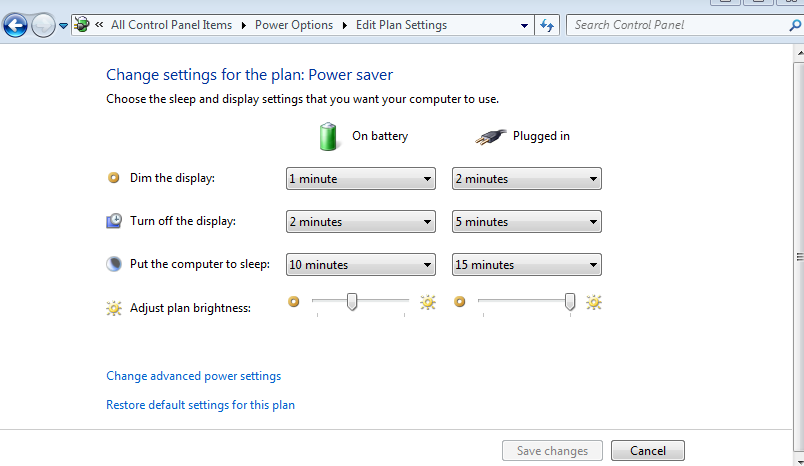Open the address bar history dropdown
This screenshot has width=804, height=466.
(524, 26)
